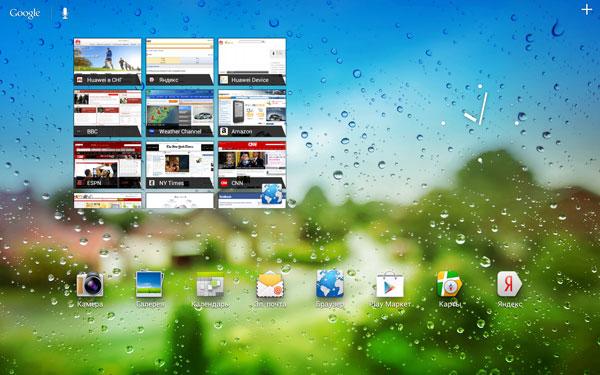Open the Календарь calendar app

coord(210,289)
